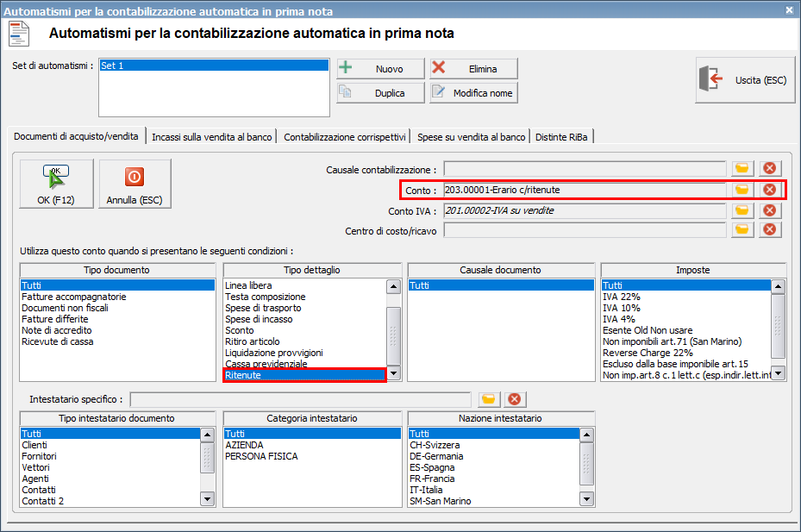The height and width of the screenshot is (532, 801).
Task: Clear the Intestatario specifico field
Action: tap(515, 399)
